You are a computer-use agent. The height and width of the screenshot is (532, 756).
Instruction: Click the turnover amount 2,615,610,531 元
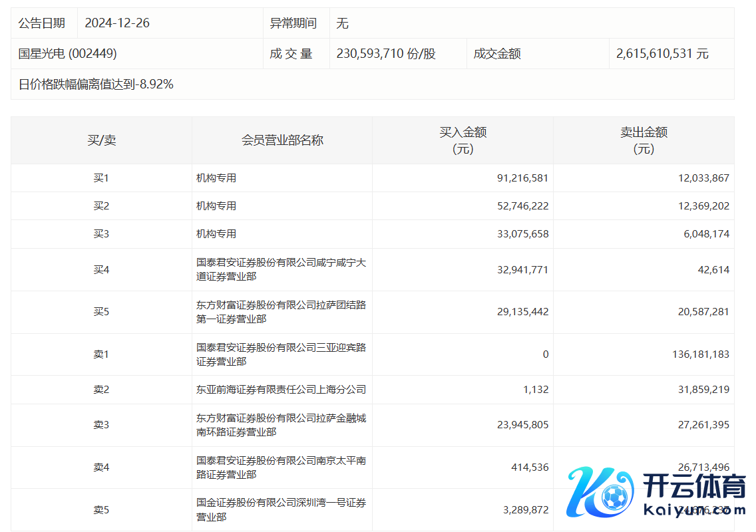(x=662, y=54)
